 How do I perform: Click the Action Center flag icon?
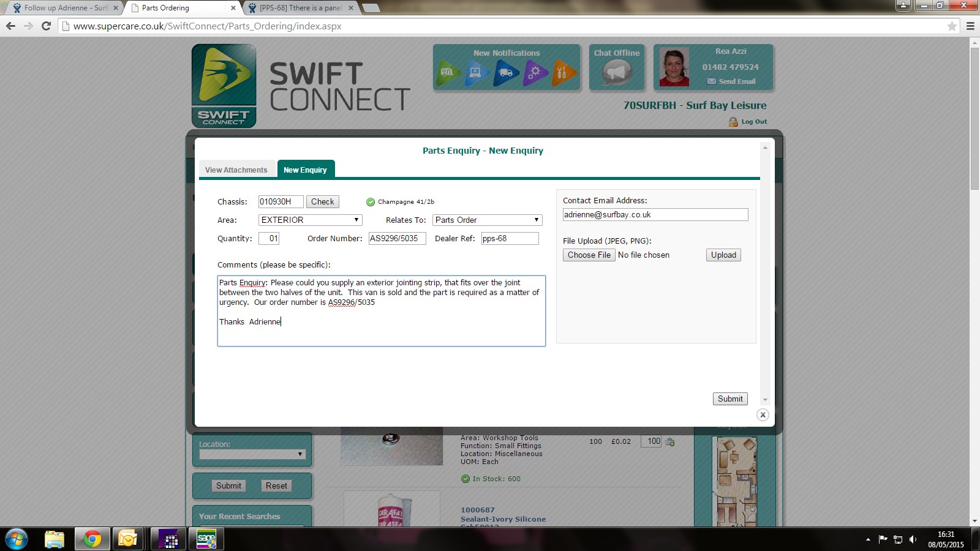tap(883, 539)
